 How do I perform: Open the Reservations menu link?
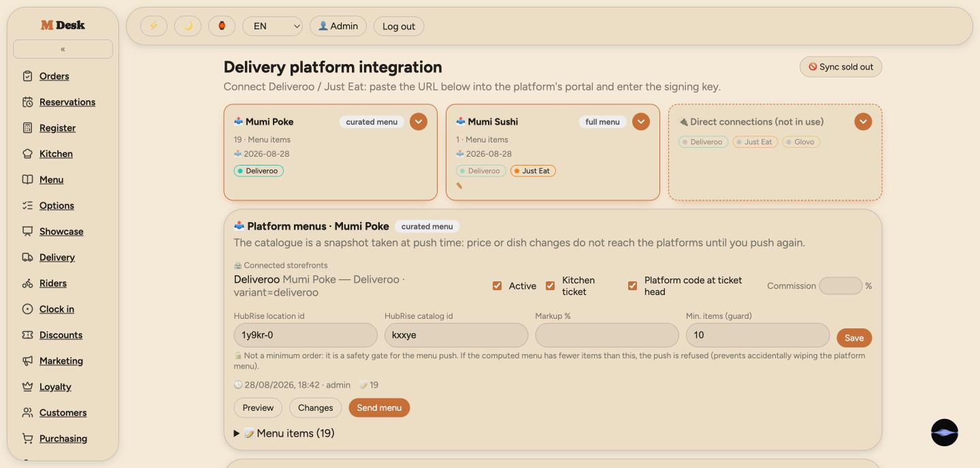click(x=67, y=102)
